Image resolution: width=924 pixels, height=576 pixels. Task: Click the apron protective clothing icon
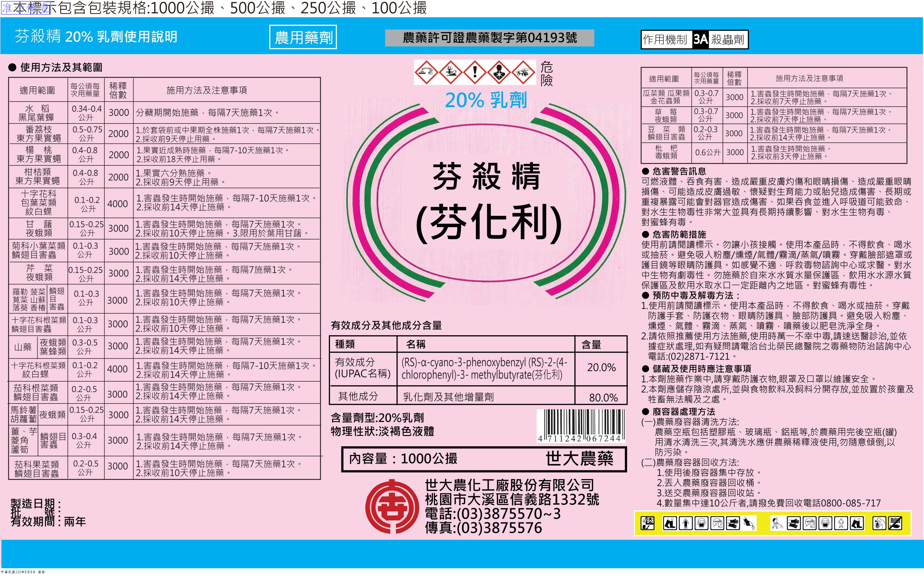(x=686, y=523)
